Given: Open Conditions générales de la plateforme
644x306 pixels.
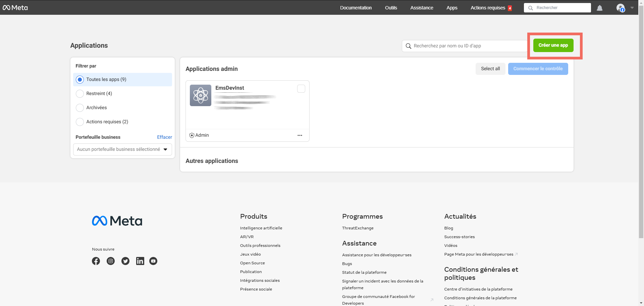Looking at the screenshot, I should pos(480,298).
